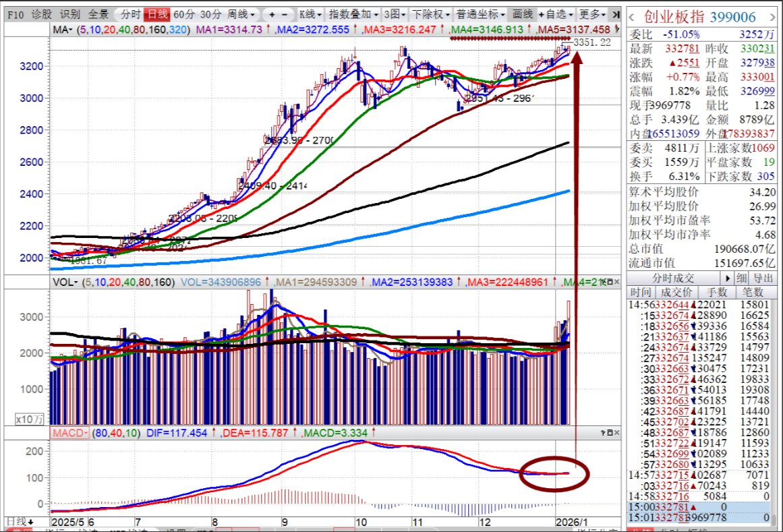783x532 pixels.
Task: Switch chart to 分时 intraday view
Action: 130,14
